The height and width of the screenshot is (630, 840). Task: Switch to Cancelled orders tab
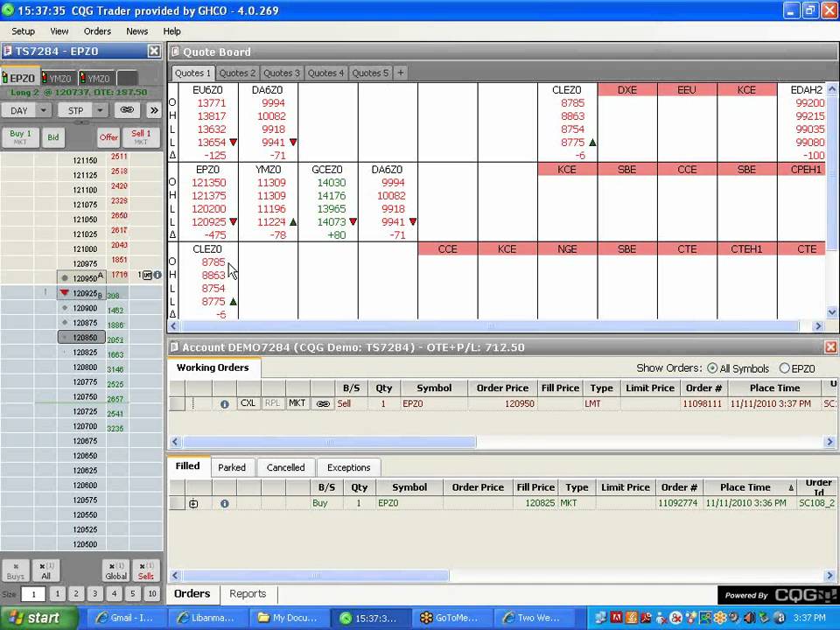pyautogui.click(x=285, y=467)
